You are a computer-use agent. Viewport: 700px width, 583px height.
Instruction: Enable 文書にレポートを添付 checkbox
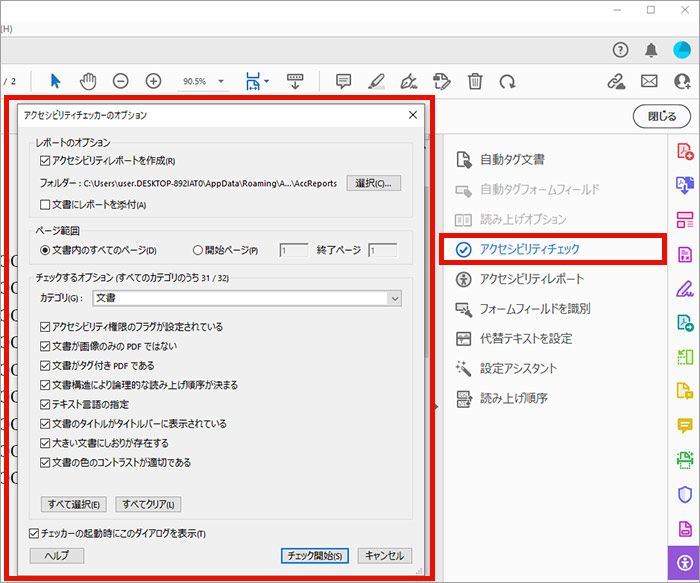pos(45,204)
